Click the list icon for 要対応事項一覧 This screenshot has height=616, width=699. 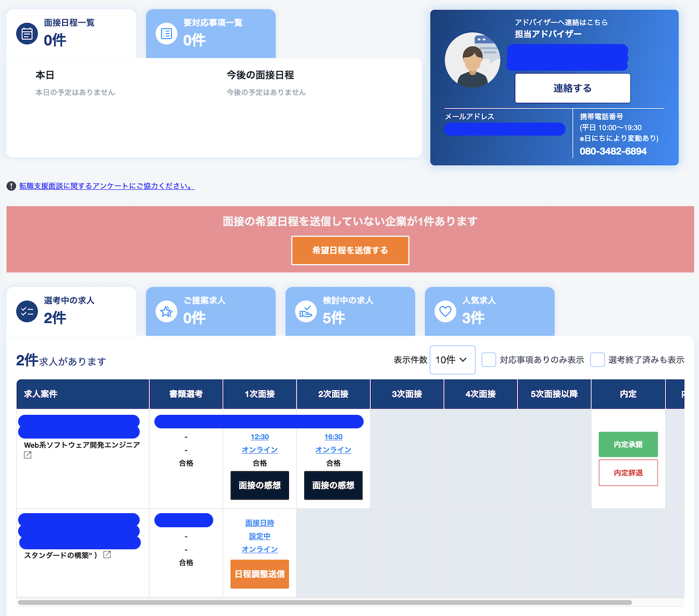coord(166,34)
